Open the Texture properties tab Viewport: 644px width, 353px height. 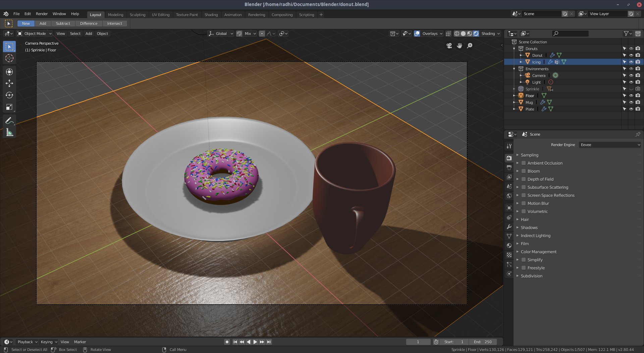tap(509, 255)
